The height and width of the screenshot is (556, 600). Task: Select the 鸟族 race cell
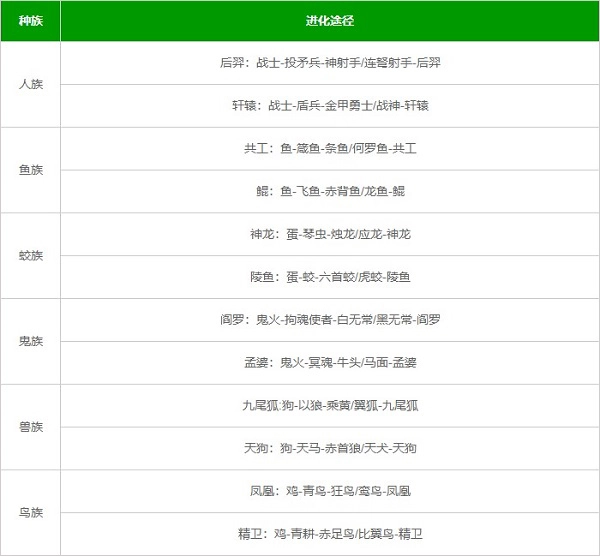(x=31, y=512)
